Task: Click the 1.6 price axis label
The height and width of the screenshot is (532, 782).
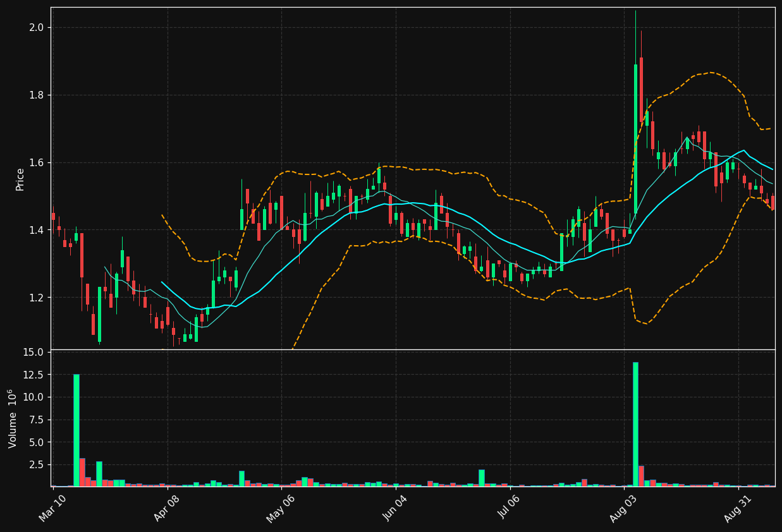Action: click(x=35, y=162)
